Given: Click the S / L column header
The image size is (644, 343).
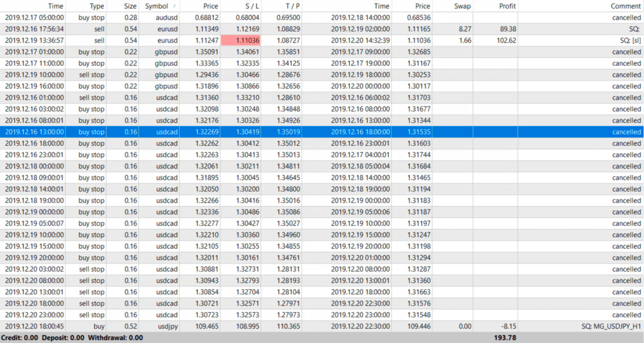Looking at the screenshot, I should 252,6.
